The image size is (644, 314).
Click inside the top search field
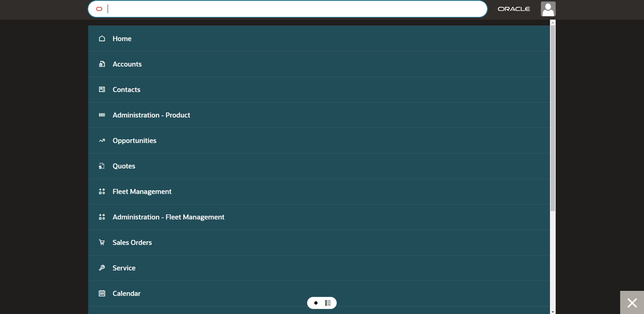[275, 9]
